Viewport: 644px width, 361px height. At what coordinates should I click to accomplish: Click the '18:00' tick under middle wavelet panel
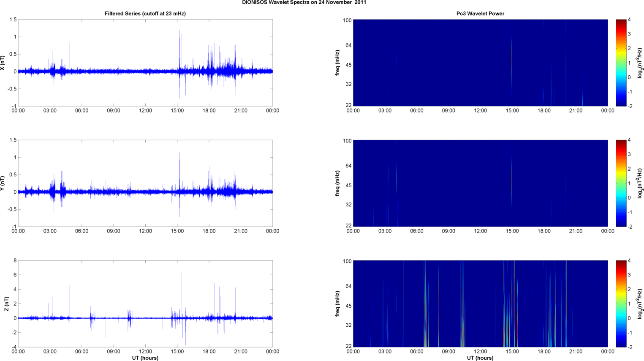point(544,231)
